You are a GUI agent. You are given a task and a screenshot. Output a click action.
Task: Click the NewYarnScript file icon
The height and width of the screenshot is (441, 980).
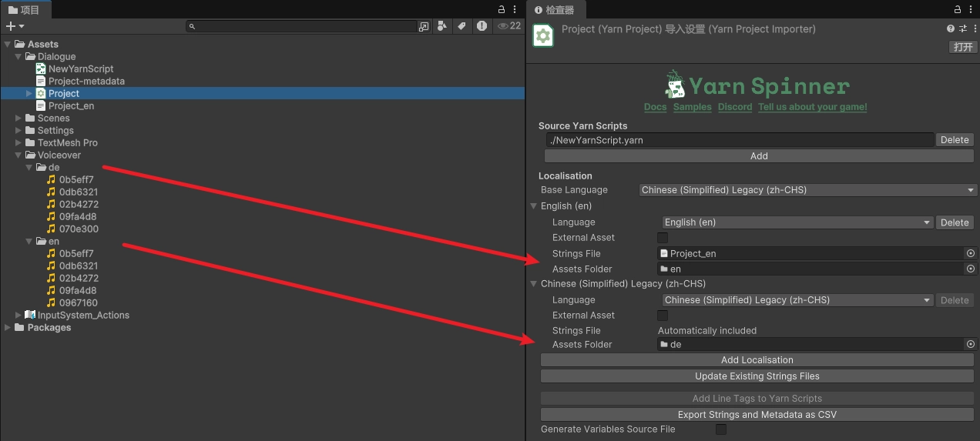42,68
